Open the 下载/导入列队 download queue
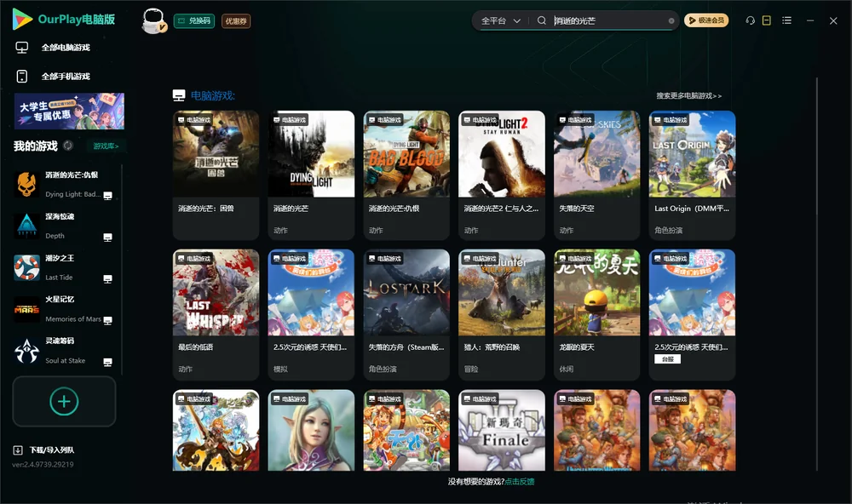This screenshot has width=852, height=504. (x=43, y=450)
